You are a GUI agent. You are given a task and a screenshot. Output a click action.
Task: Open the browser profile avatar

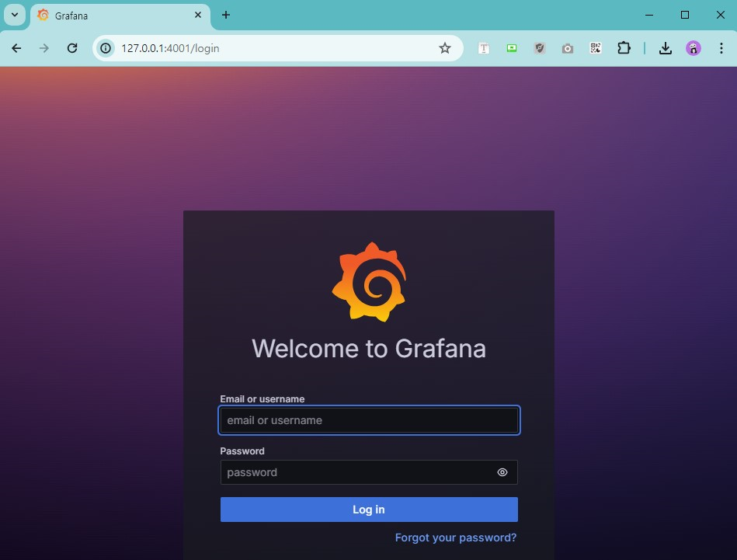pos(694,48)
